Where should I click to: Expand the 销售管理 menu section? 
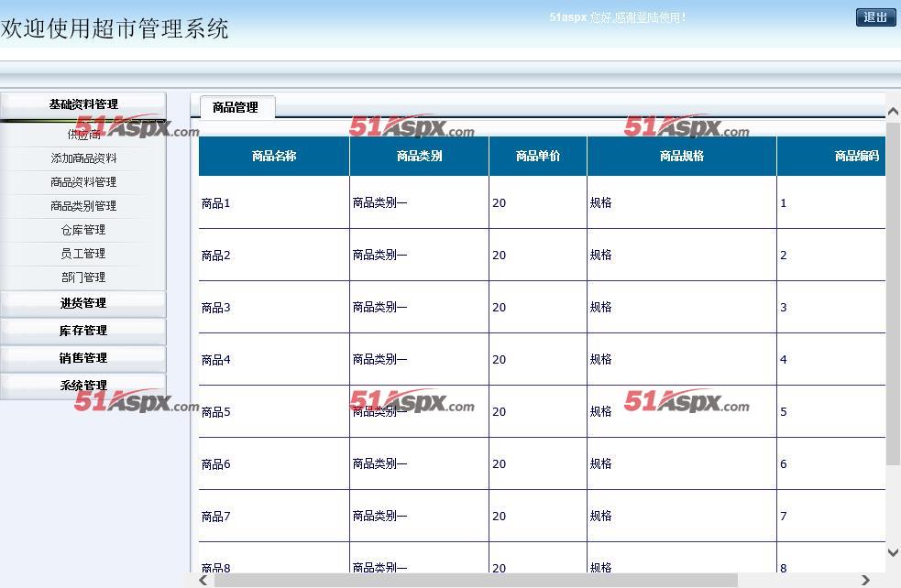[x=82, y=357]
